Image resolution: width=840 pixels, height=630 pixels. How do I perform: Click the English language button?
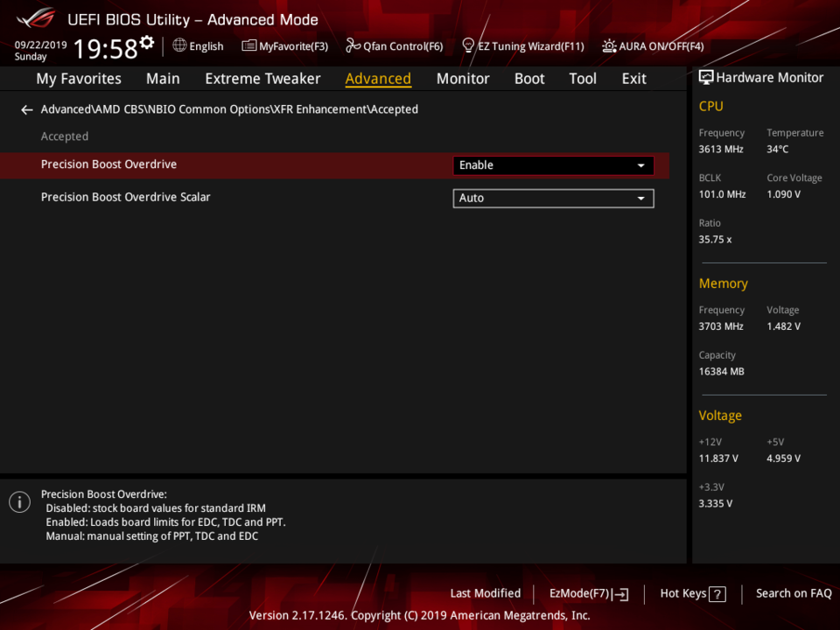coord(199,46)
